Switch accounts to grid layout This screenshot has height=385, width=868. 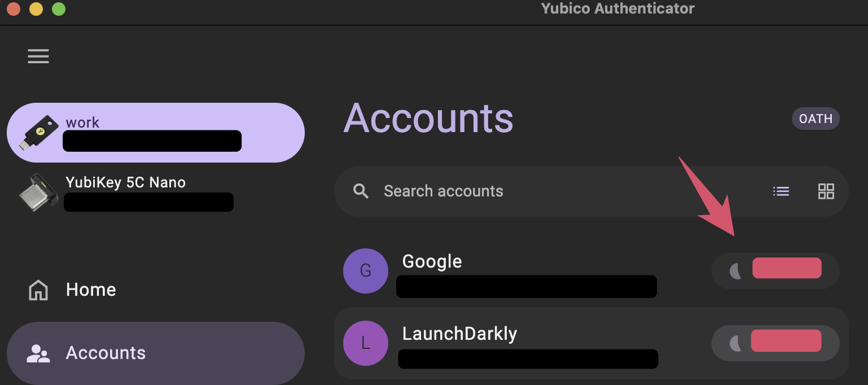pyautogui.click(x=826, y=191)
